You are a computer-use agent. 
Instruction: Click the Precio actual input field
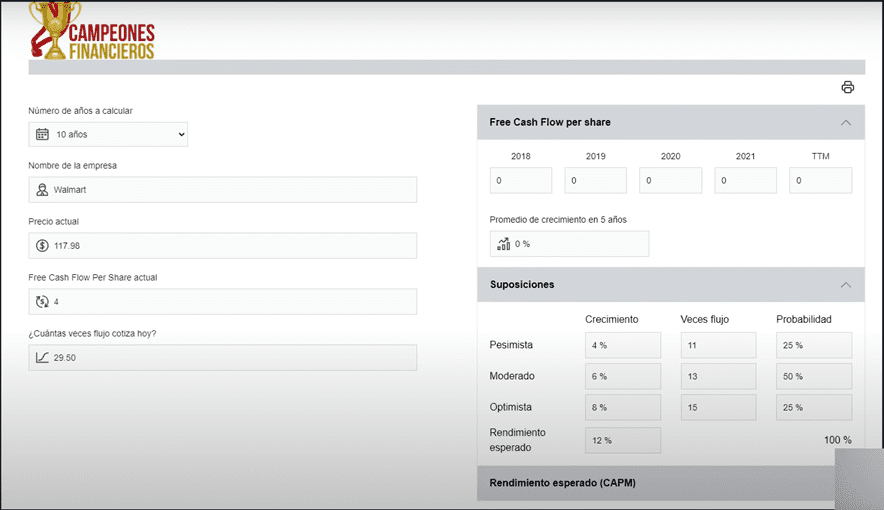coord(230,246)
